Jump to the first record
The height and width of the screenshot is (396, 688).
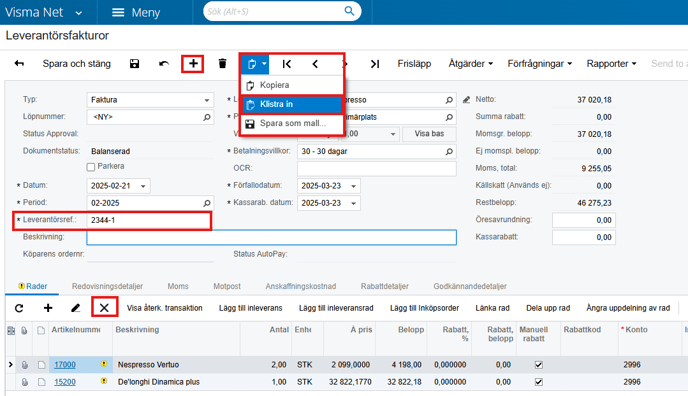(x=287, y=64)
